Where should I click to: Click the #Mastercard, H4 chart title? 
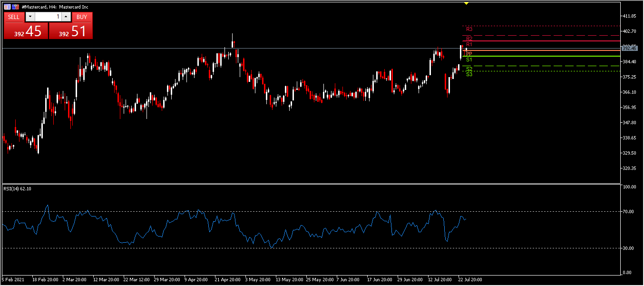55,7
